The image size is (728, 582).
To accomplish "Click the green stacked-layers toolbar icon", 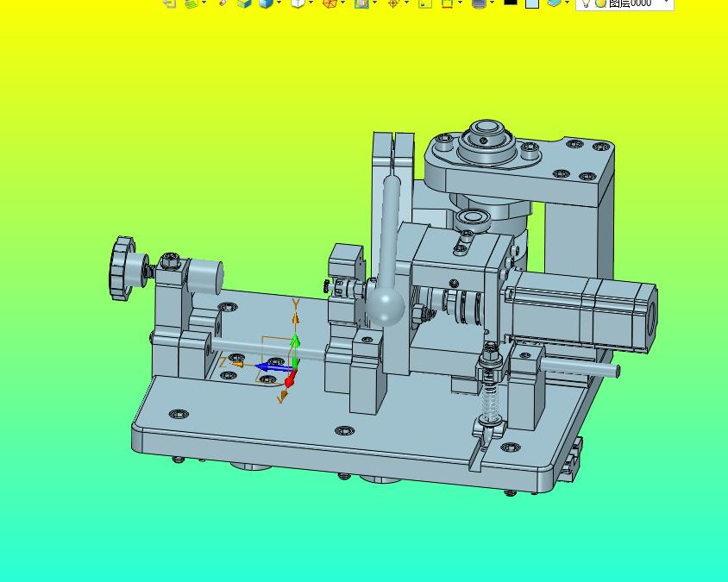I will tap(191, 3).
